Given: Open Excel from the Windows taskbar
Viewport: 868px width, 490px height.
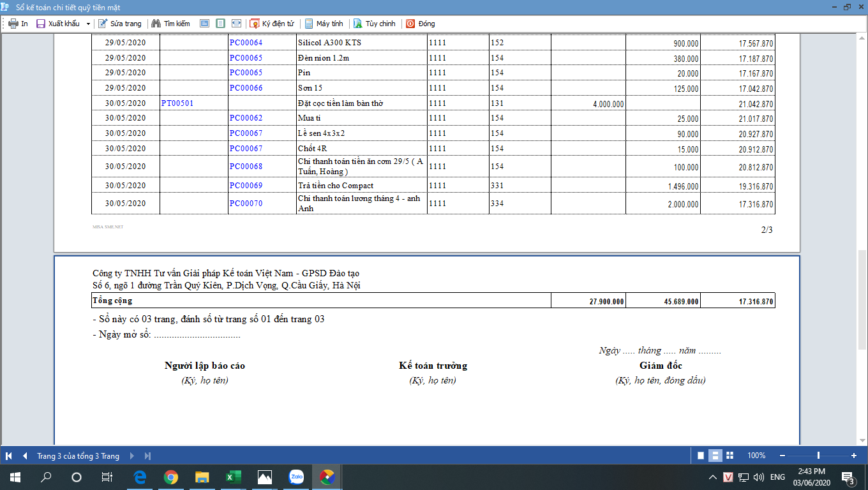Looking at the screenshot, I should [233, 477].
